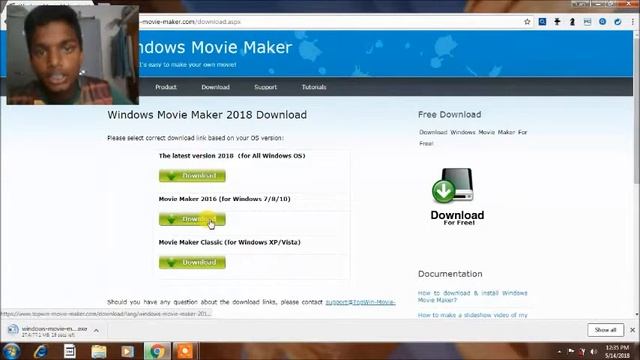
Task: Click the blue magnifier extension icon
Action: 542,22
